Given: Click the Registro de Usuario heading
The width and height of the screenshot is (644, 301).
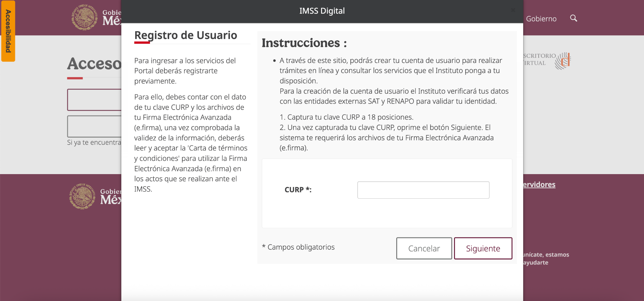Looking at the screenshot, I should (x=186, y=35).
